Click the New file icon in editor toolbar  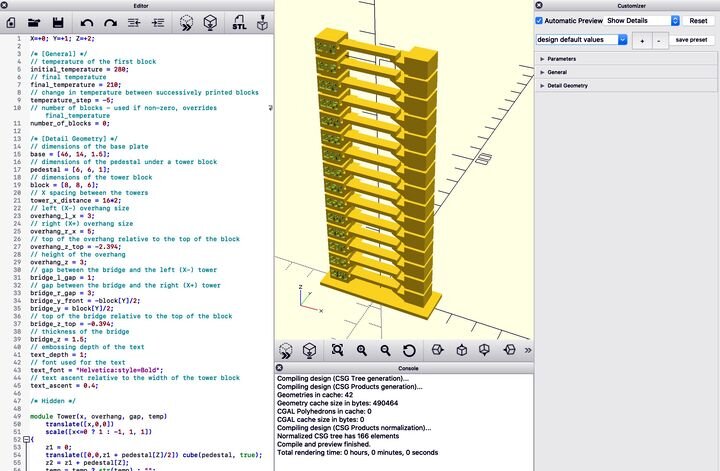tap(12, 21)
